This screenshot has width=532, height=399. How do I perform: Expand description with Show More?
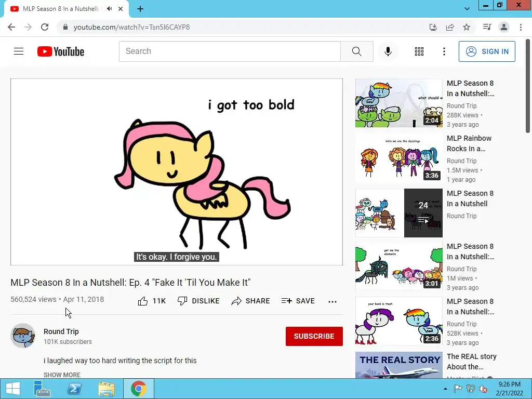(62, 375)
